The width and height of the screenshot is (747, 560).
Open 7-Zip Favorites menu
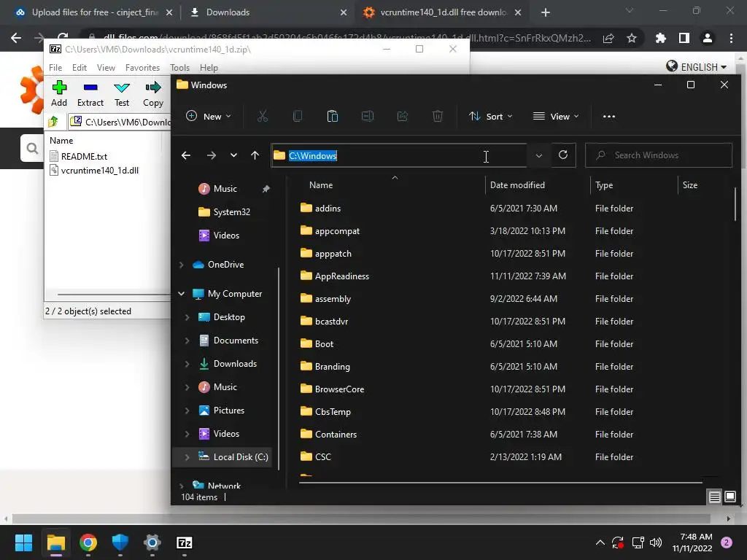pos(142,68)
